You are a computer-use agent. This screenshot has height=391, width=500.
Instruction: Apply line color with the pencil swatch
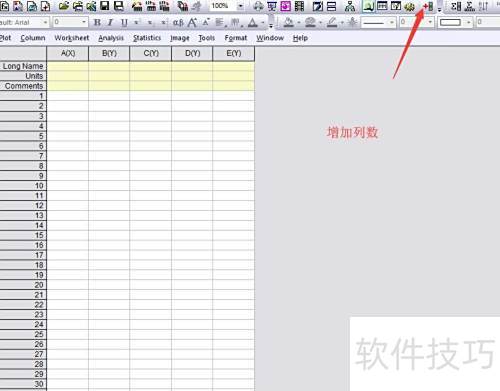[x=332, y=23]
